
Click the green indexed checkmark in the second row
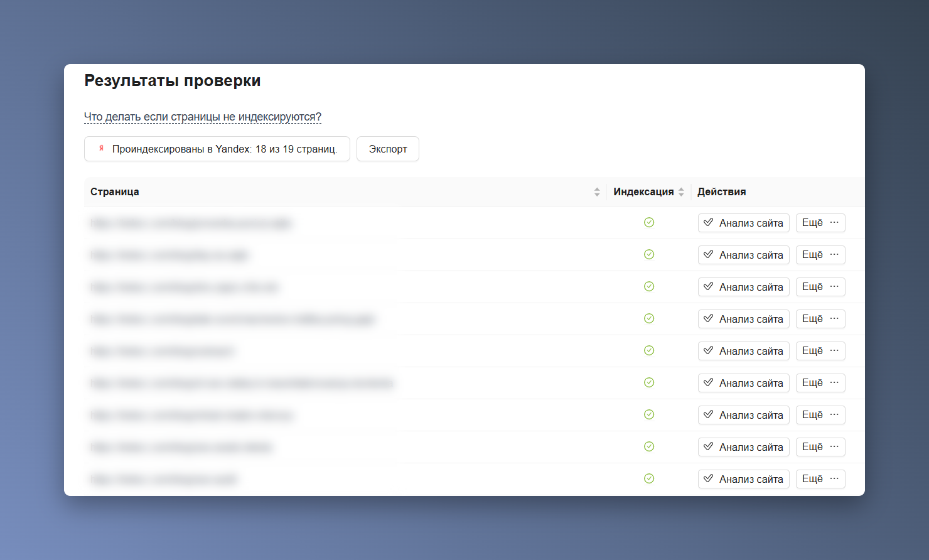pyautogui.click(x=649, y=254)
